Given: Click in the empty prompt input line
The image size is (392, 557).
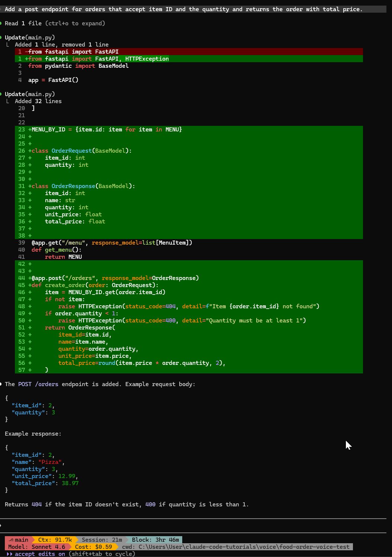Looking at the screenshot, I should coord(186,525).
